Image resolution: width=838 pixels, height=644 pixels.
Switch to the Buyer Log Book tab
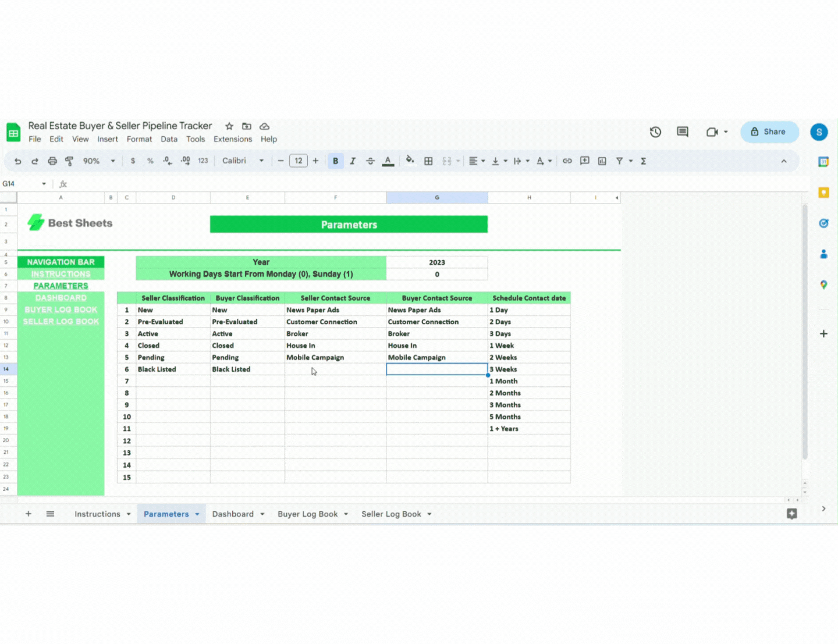(x=307, y=514)
